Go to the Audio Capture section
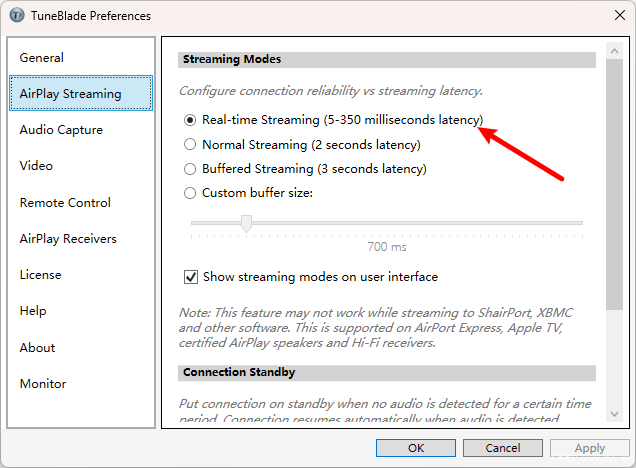Screen dimensions: 636x468 click(81, 130)
